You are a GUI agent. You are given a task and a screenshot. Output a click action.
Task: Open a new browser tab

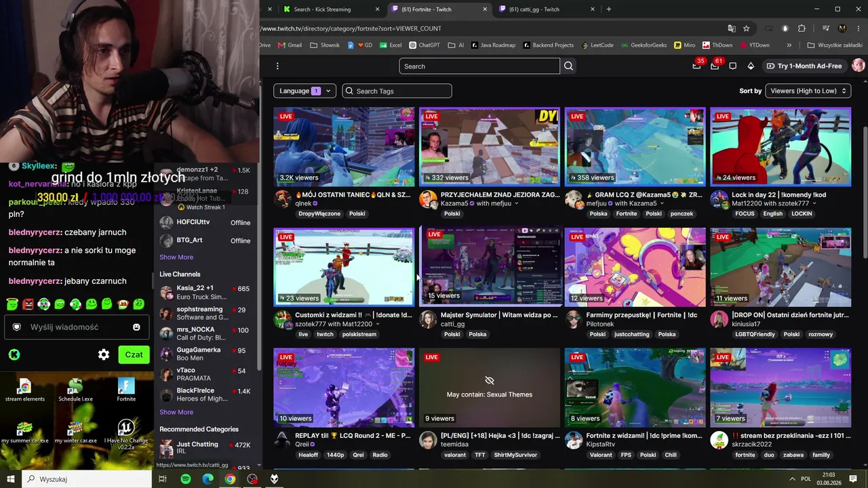(x=609, y=9)
